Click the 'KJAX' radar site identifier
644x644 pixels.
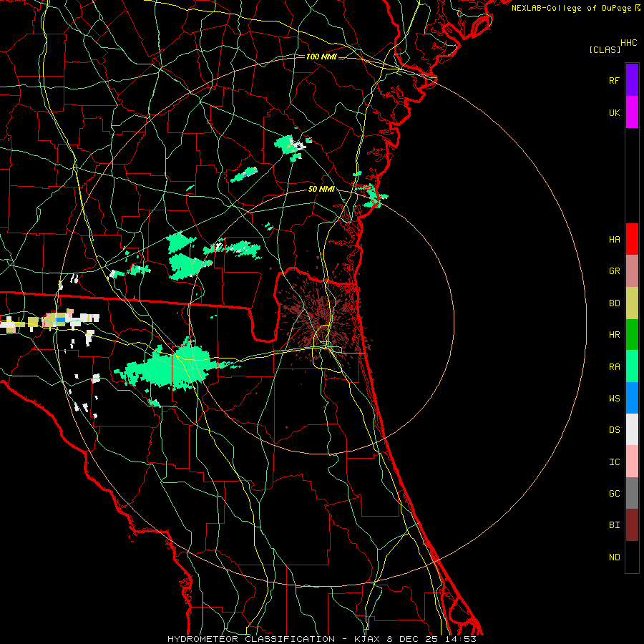coord(366,639)
